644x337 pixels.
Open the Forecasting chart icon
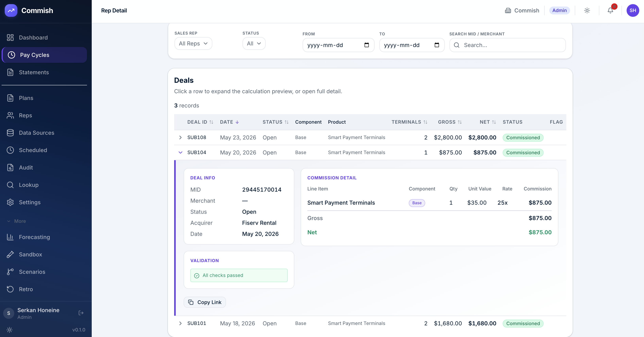10,237
